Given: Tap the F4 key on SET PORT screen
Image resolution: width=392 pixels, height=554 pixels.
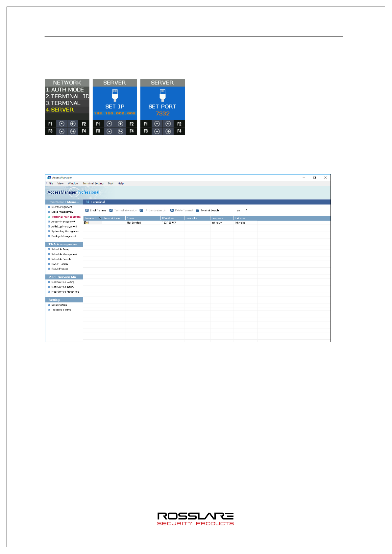Looking at the screenshot, I should (x=179, y=131).
